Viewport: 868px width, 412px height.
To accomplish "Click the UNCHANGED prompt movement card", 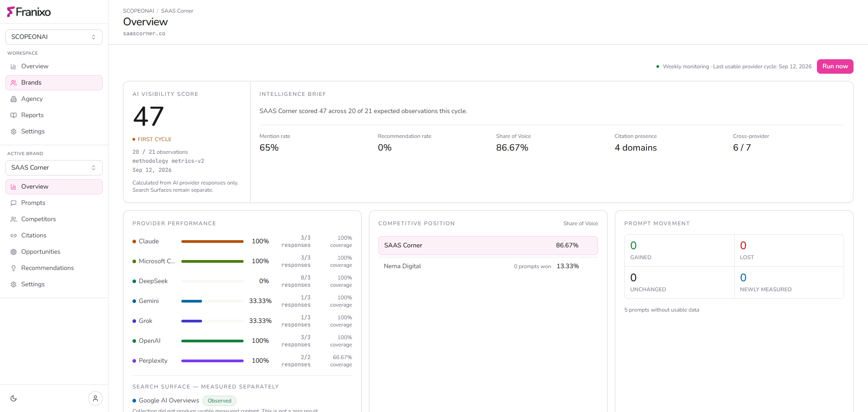I will [x=679, y=283].
